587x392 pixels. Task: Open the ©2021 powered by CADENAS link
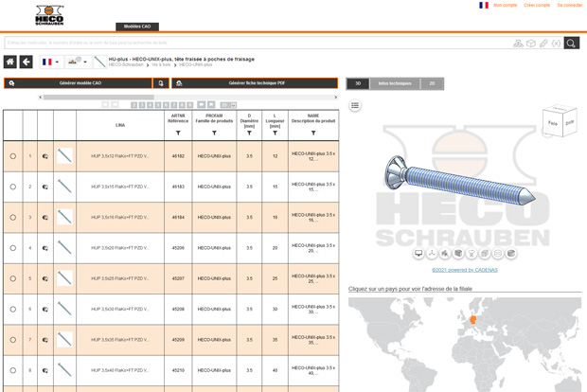(465, 270)
